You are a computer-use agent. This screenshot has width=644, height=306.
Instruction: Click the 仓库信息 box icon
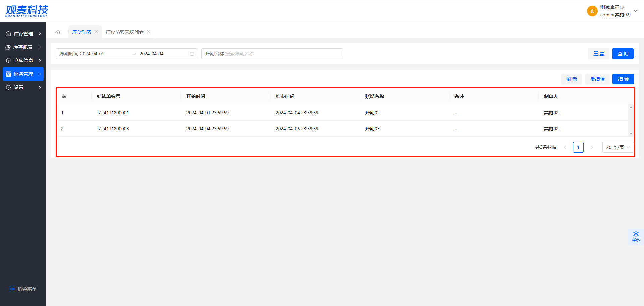(x=8, y=60)
